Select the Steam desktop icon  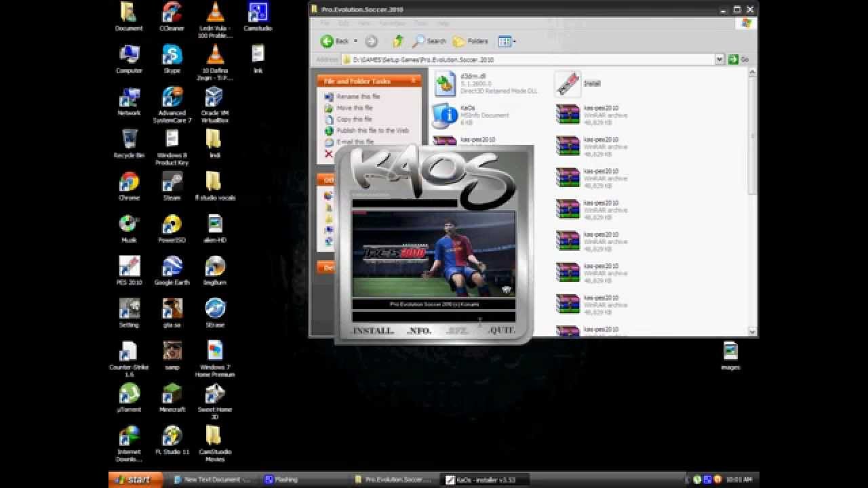pyautogui.click(x=172, y=187)
